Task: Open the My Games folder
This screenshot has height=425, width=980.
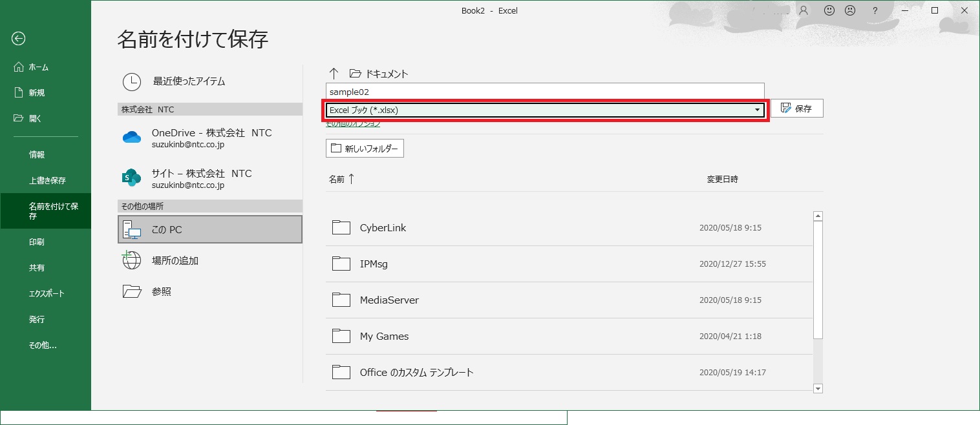Action: click(569, 337)
